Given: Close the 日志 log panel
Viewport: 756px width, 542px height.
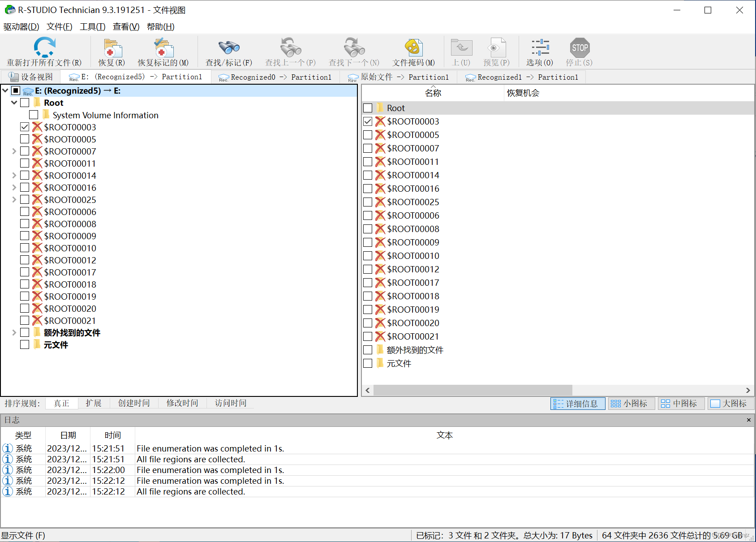Looking at the screenshot, I should (x=749, y=420).
